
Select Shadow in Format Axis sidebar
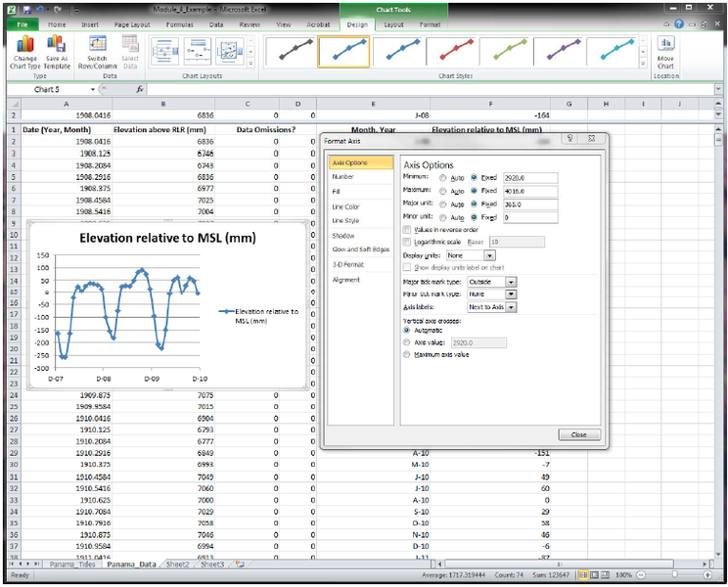pyautogui.click(x=360, y=236)
